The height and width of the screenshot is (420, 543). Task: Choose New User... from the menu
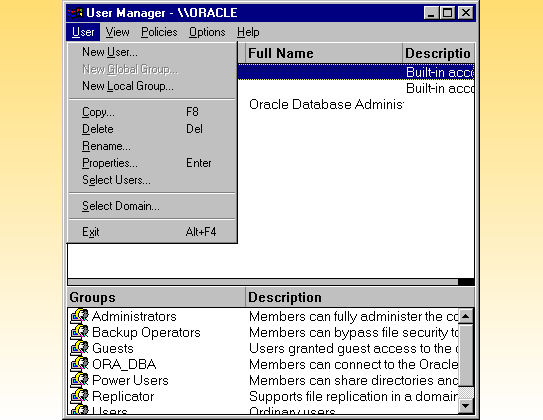click(x=152, y=52)
